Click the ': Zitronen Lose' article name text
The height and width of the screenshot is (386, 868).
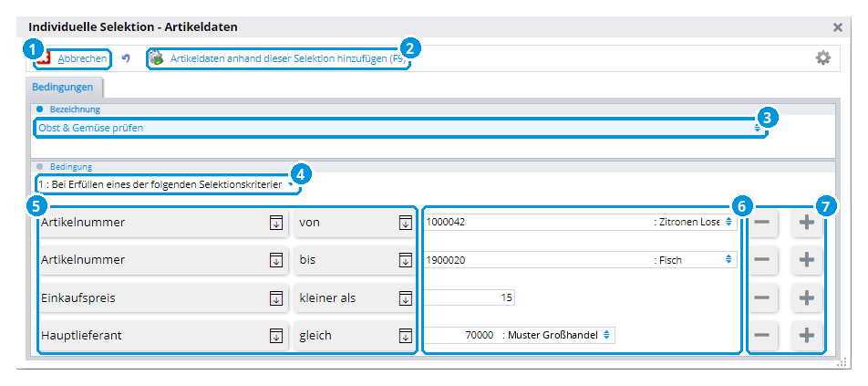click(x=687, y=223)
